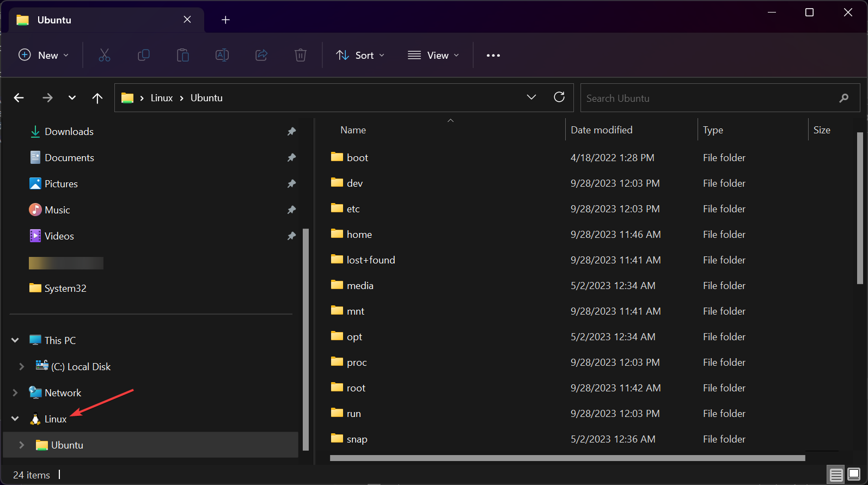
Task: Click the Delete trash can icon
Action: pos(301,55)
